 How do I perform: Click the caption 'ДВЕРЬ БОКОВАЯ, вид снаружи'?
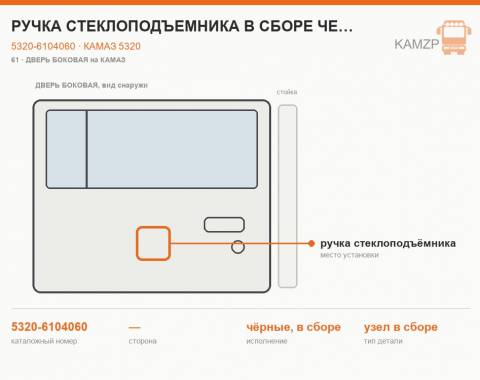click(91, 85)
